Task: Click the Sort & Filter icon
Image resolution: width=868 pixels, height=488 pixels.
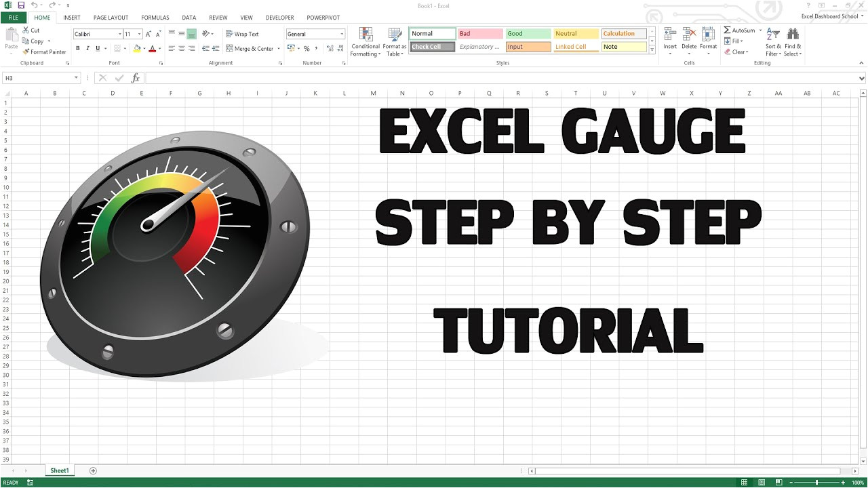Action: 773,35
